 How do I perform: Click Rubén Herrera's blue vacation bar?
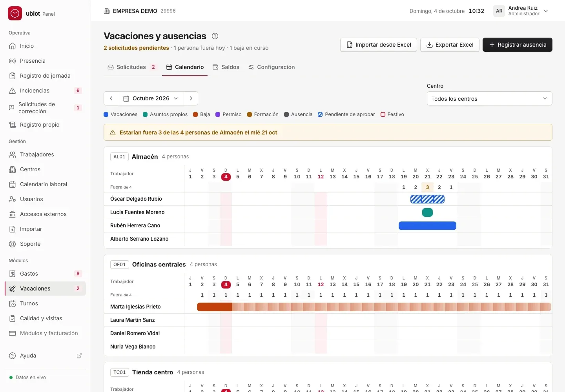427,226
